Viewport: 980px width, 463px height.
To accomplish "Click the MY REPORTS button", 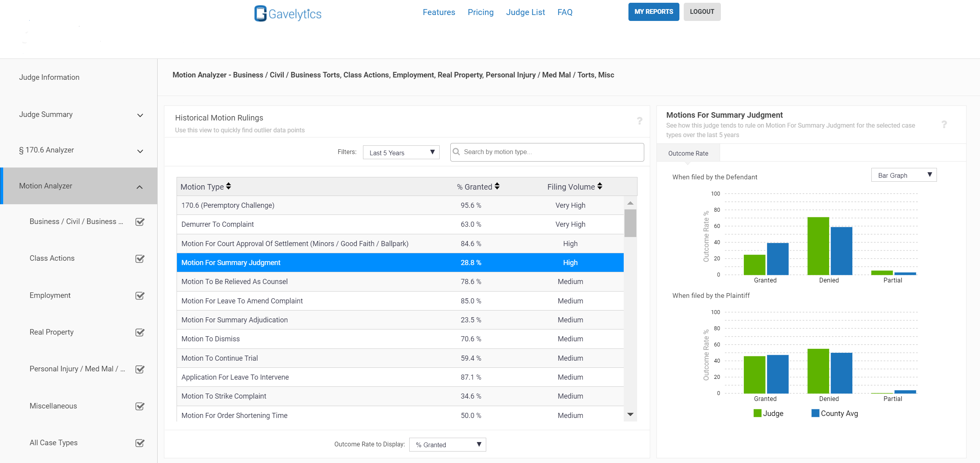I will (x=654, y=12).
